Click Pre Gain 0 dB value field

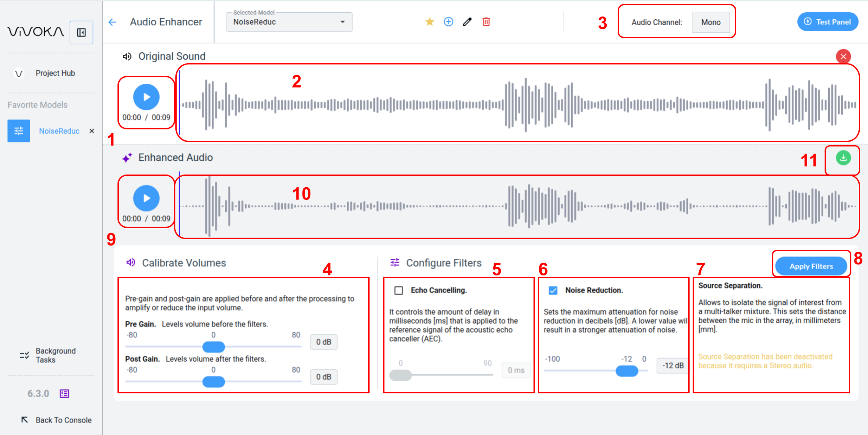click(324, 342)
